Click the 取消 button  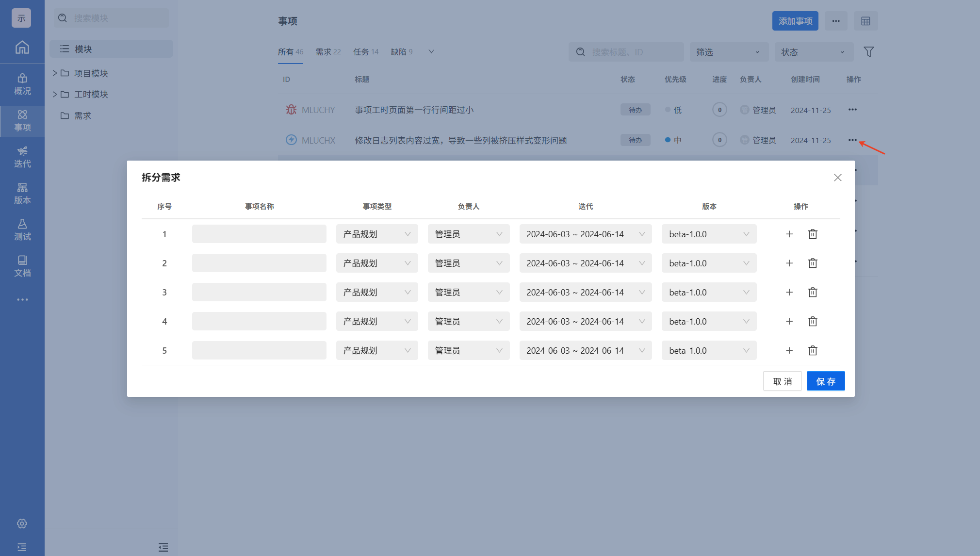(x=782, y=381)
